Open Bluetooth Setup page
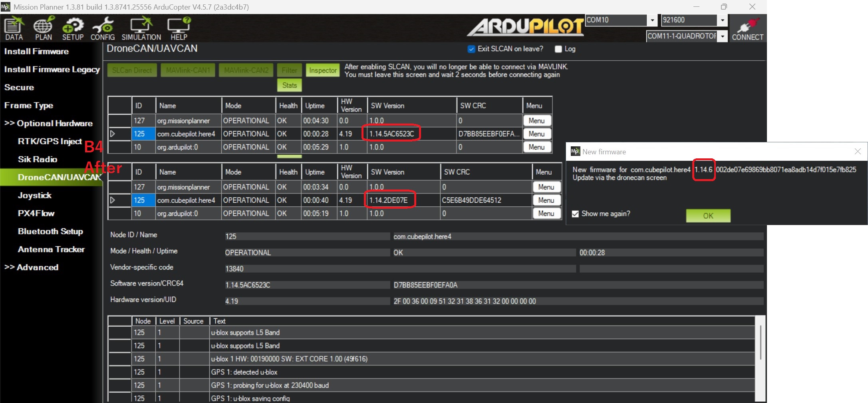 coord(50,231)
